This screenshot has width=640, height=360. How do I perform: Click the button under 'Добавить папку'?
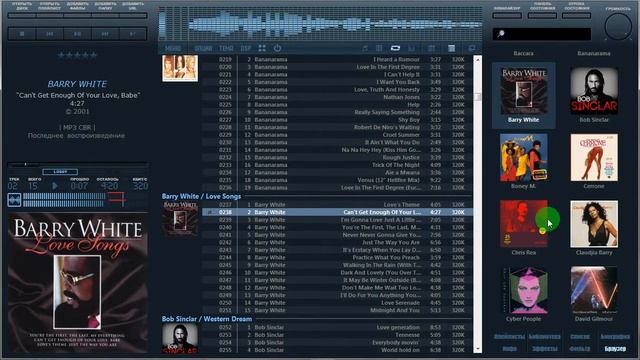pos(105,16)
